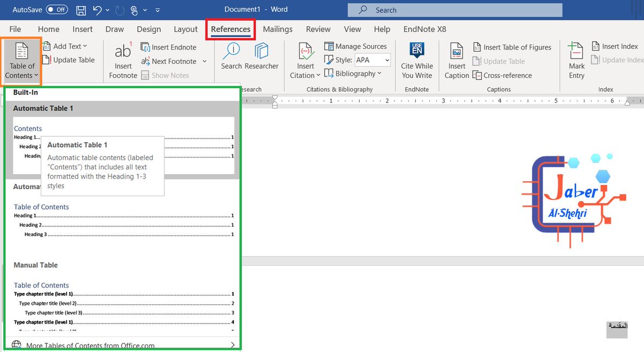Open More Tables of Contents from Office.com

click(123, 346)
